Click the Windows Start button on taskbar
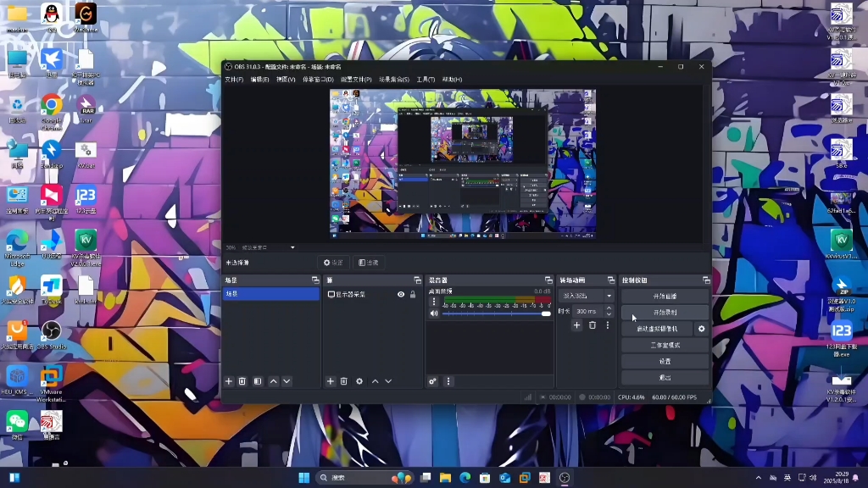This screenshot has width=868, height=488. click(x=304, y=478)
